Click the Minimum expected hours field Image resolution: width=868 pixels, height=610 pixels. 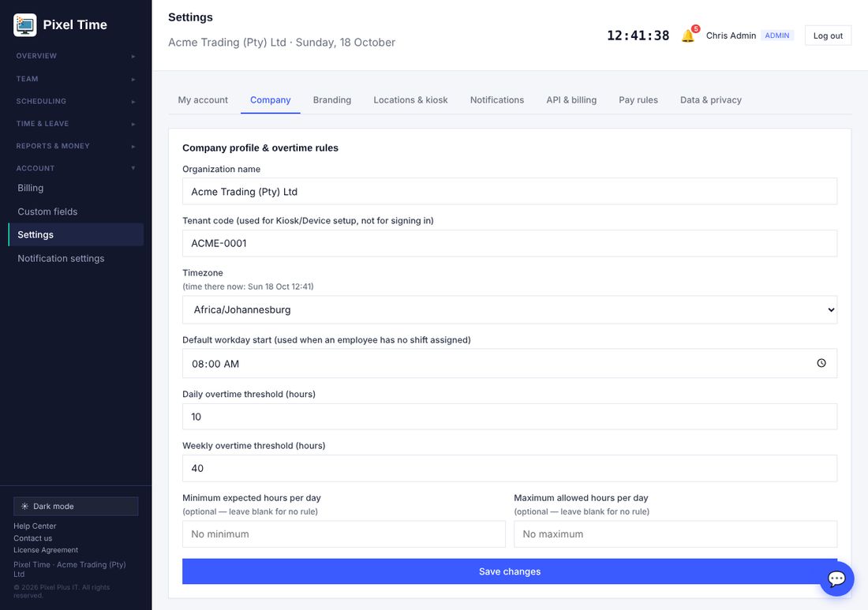pyautogui.click(x=344, y=534)
